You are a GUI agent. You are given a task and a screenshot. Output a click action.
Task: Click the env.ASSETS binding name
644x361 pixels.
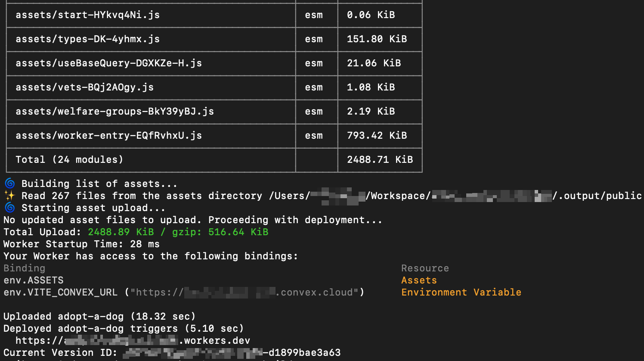coord(34,280)
